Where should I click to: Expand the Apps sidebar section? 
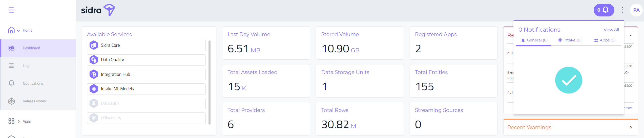(19, 121)
